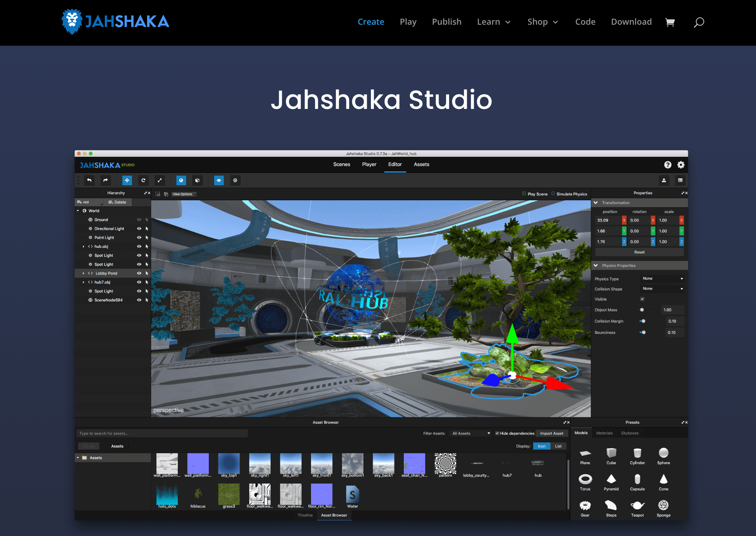Uncheck Hide dependencies in the Asset Browser
This screenshot has height=536, width=756.
tap(497, 433)
